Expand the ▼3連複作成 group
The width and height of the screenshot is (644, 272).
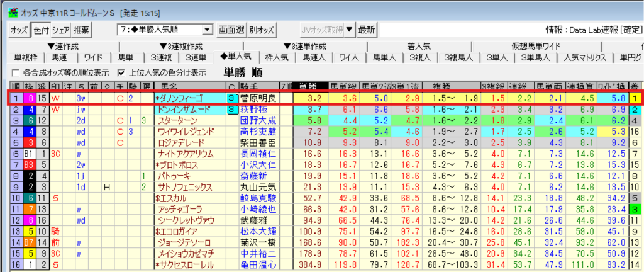tap(181, 46)
